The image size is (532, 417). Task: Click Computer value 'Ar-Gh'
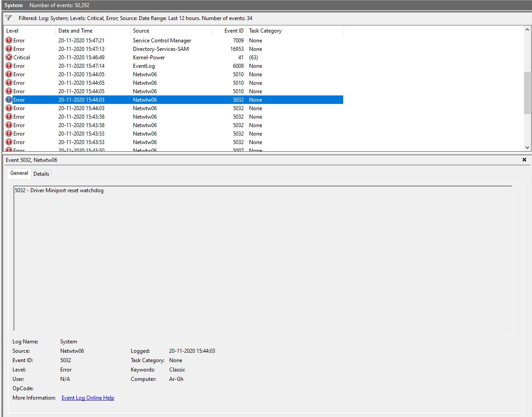pos(176,379)
